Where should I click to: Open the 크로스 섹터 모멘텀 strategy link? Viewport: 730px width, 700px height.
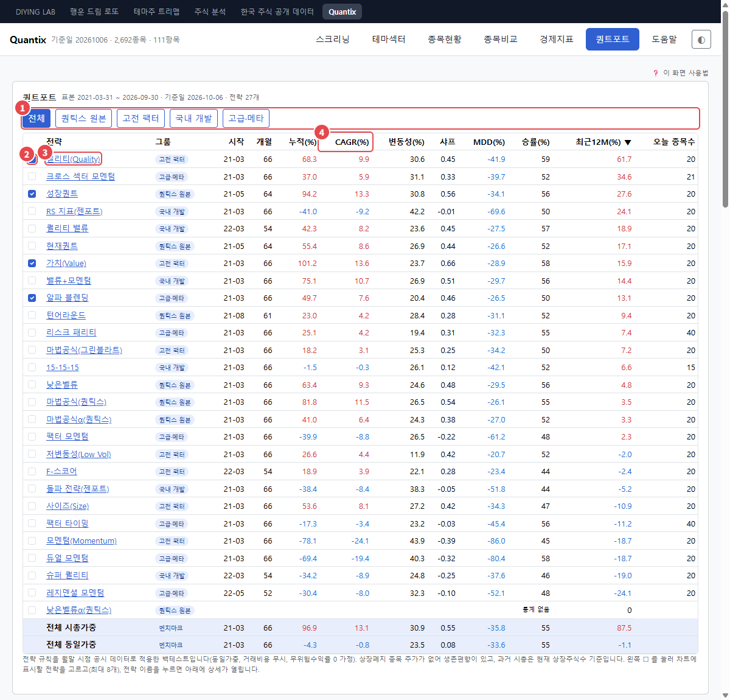(x=80, y=177)
